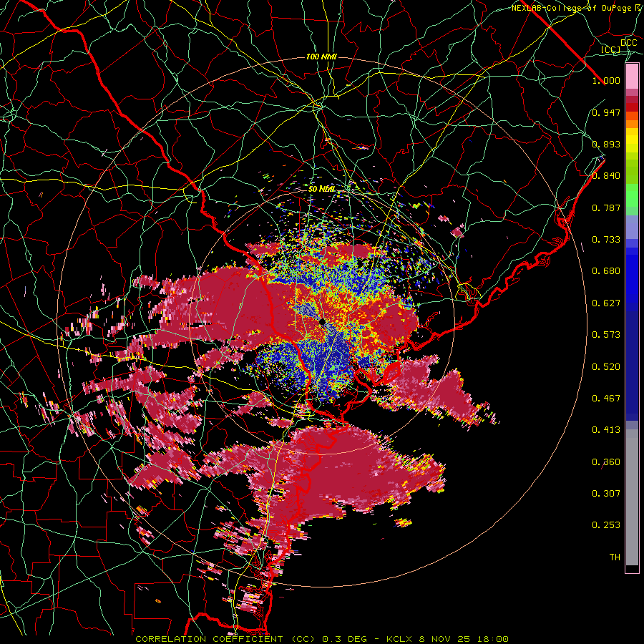Click the "TH" threshold label on the scale
The height and width of the screenshot is (644, 644).
click(615, 557)
